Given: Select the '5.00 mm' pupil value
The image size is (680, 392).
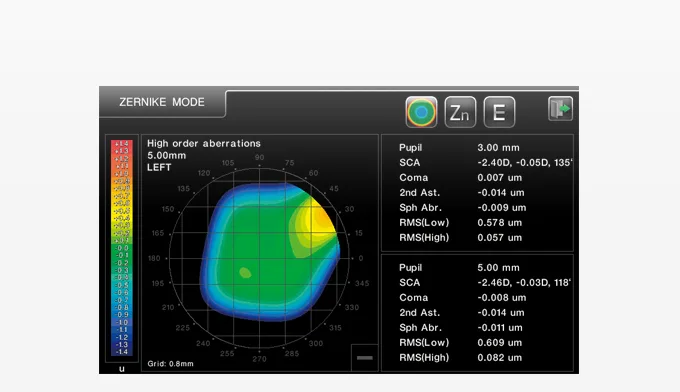Looking at the screenshot, I should click(x=498, y=268).
